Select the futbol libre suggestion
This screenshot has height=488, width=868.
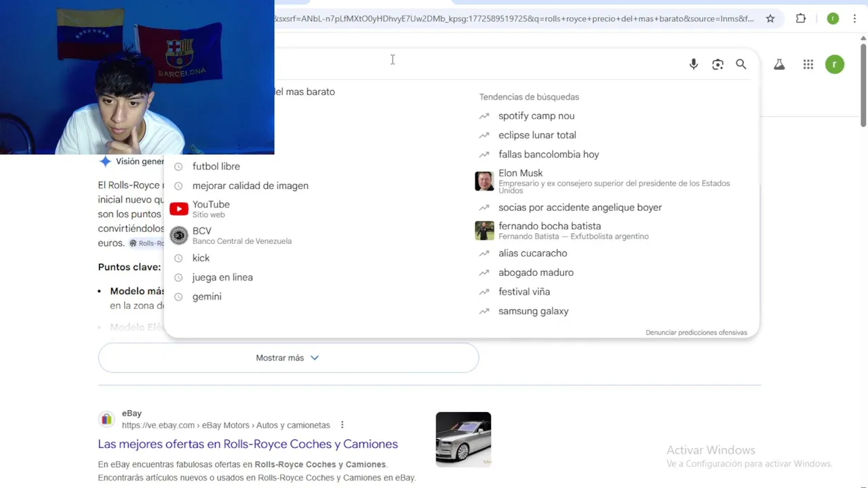pyautogui.click(x=216, y=166)
